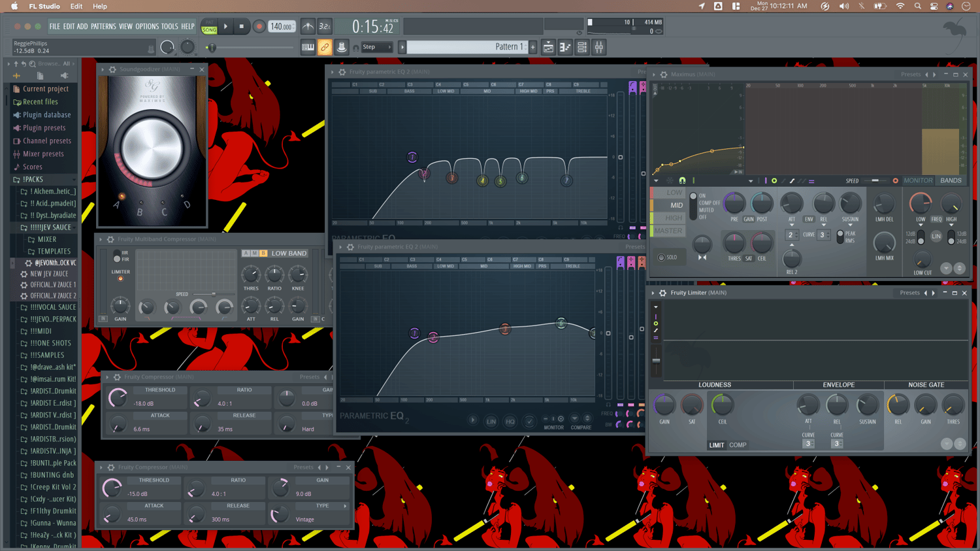The width and height of the screenshot is (980, 551).
Task: Start playback with the play button
Action: pos(225,27)
